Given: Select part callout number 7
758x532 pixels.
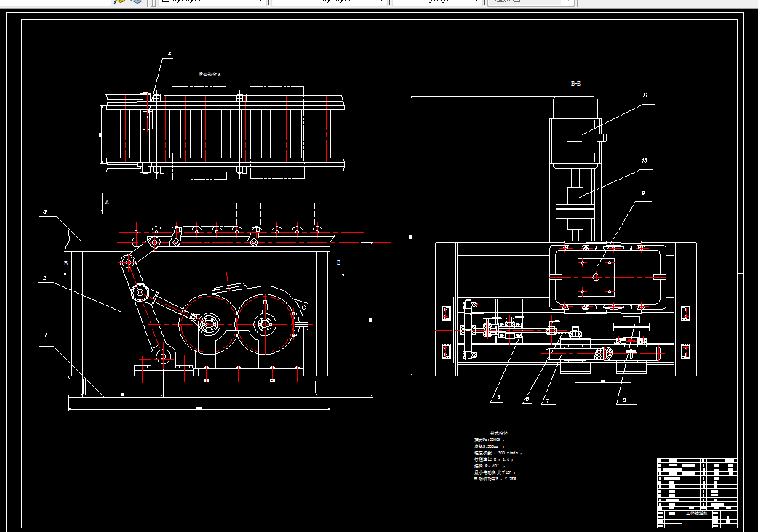Looking at the screenshot, I should (x=547, y=400).
